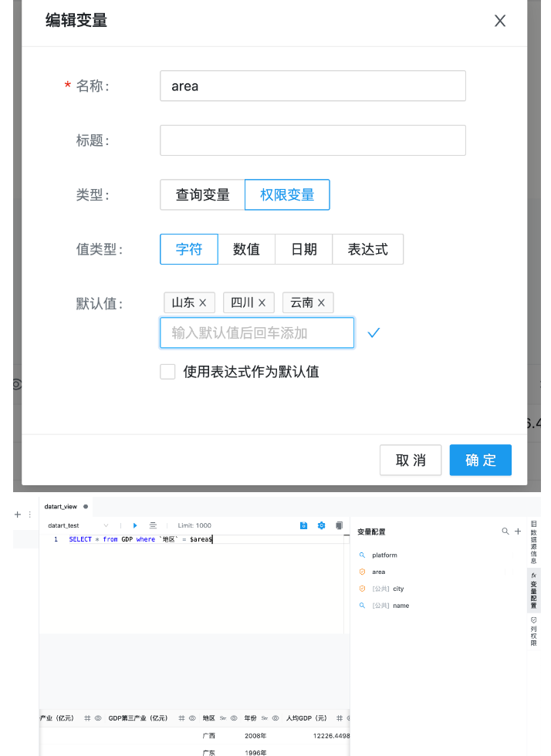This screenshot has width=551, height=756.
Task: Click the empty 标题 input field
Action: click(x=313, y=140)
